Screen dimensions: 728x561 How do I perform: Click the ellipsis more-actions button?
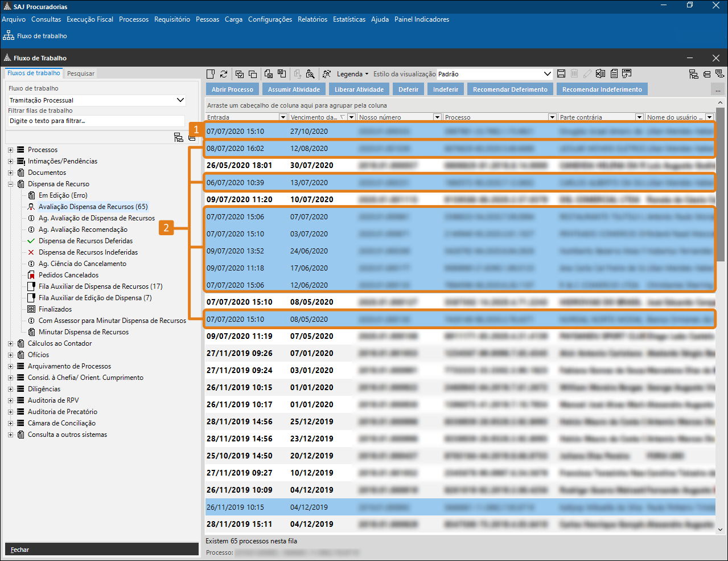tap(718, 90)
